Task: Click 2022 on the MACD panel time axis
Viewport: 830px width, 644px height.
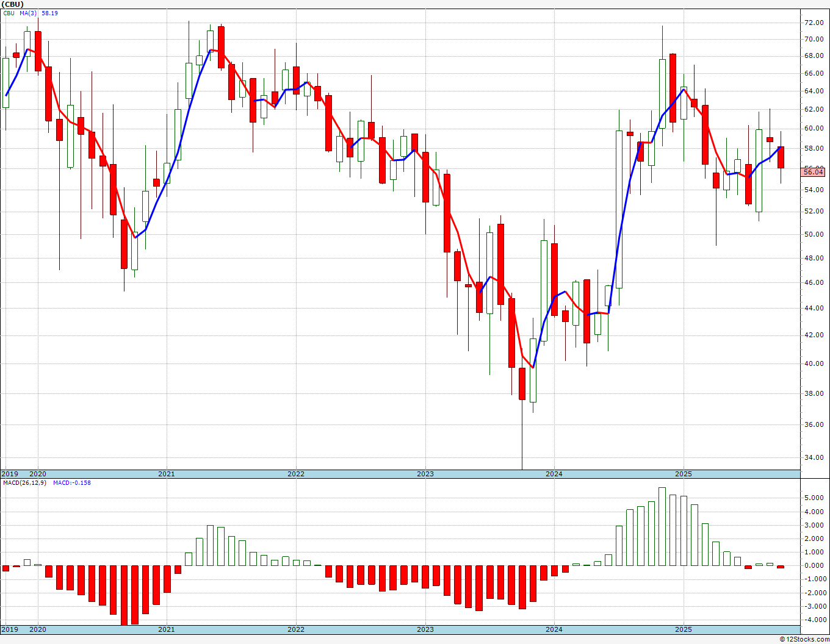Action: click(x=296, y=629)
